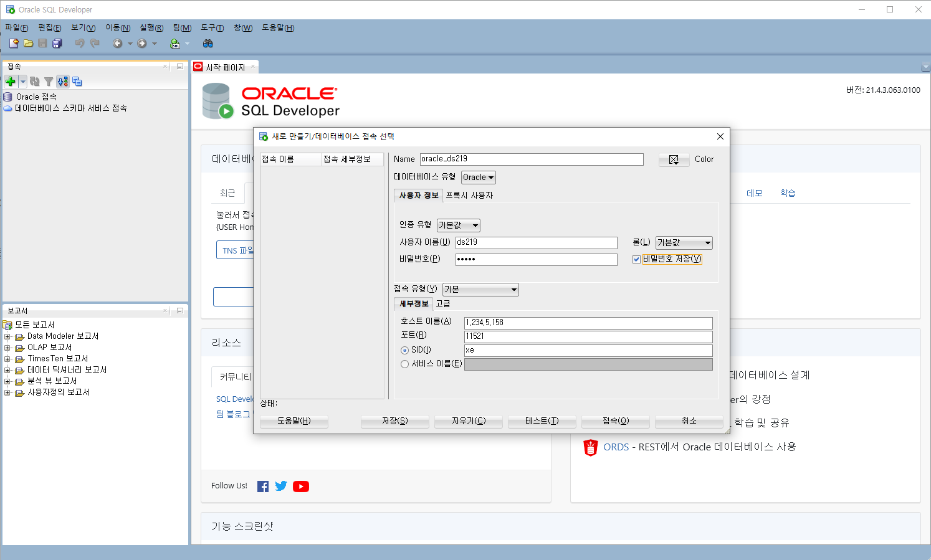931x560 pixels.
Task: Select the 세부정보 tab
Action: [414, 304]
